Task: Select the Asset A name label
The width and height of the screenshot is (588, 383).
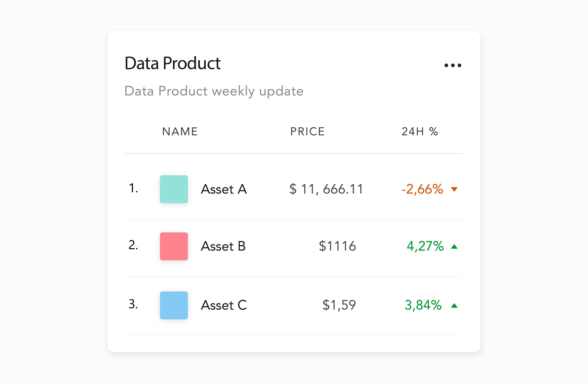Action: click(224, 189)
